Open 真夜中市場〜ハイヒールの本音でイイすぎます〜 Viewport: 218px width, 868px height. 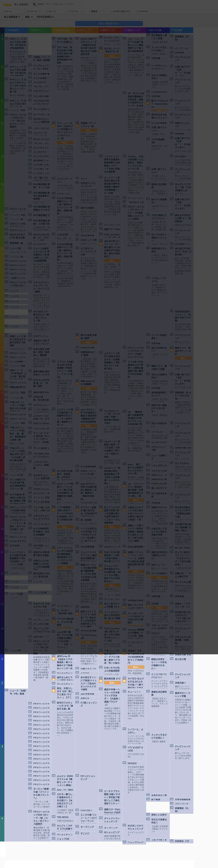click(x=112, y=697)
